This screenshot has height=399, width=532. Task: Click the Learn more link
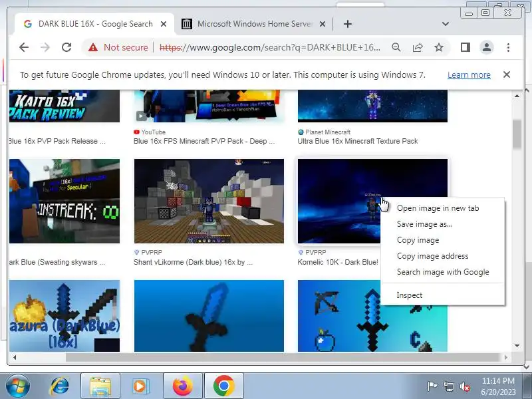469,74
